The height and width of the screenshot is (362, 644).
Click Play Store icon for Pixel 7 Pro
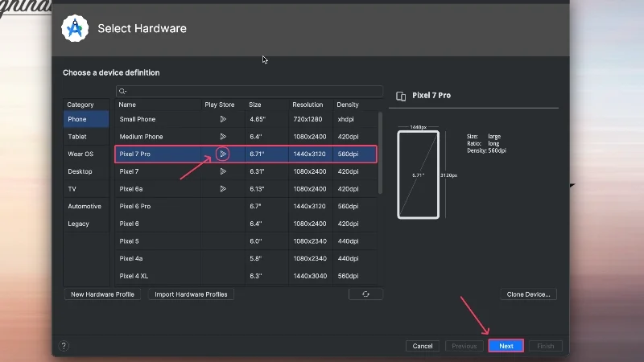(223, 154)
